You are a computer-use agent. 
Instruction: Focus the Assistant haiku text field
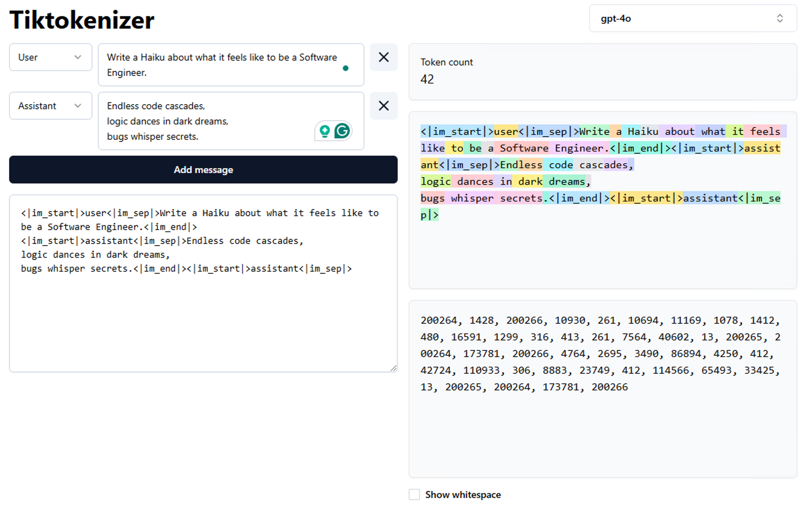(203, 121)
